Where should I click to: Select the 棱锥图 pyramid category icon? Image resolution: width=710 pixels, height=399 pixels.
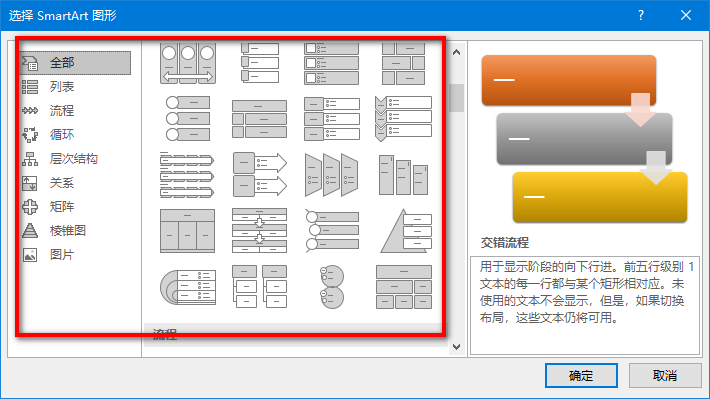(x=30, y=231)
